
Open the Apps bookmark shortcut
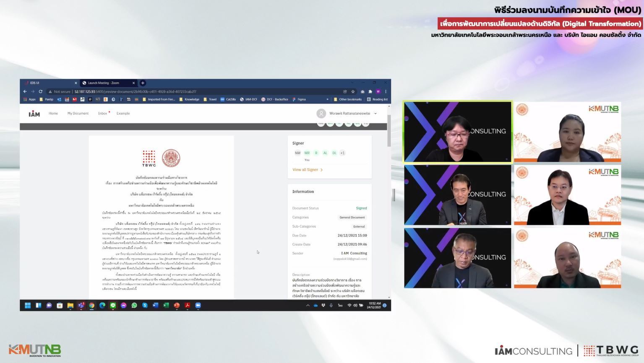click(30, 99)
